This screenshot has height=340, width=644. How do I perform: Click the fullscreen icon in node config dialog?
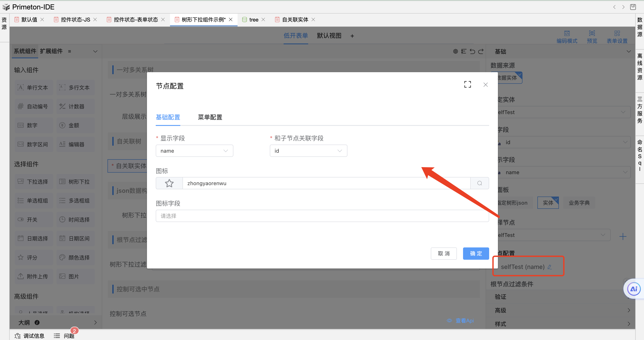click(467, 84)
